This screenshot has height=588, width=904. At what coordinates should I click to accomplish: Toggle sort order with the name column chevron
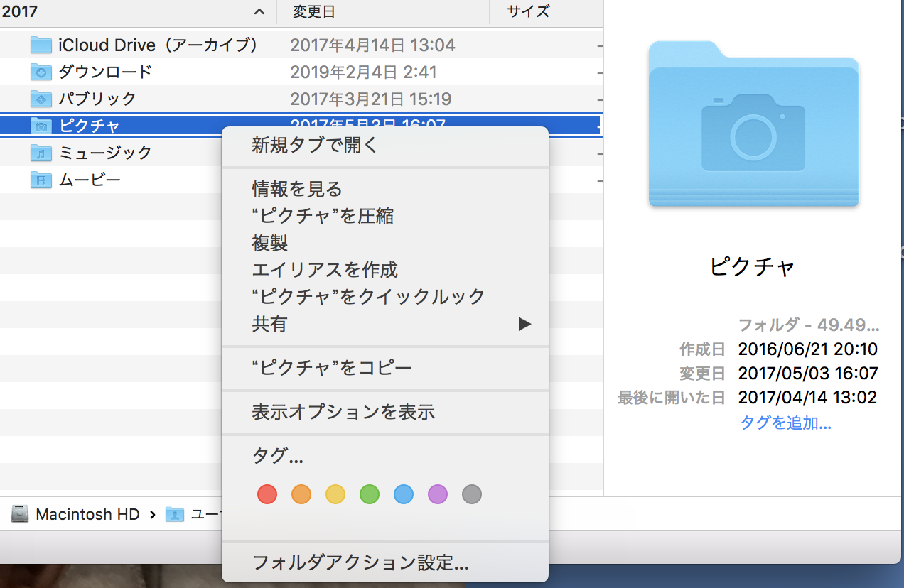tap(259, 12)
